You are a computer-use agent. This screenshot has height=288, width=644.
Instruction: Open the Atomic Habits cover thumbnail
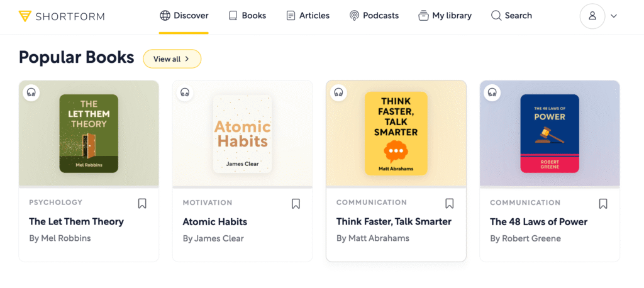click(x=242, y=134)
